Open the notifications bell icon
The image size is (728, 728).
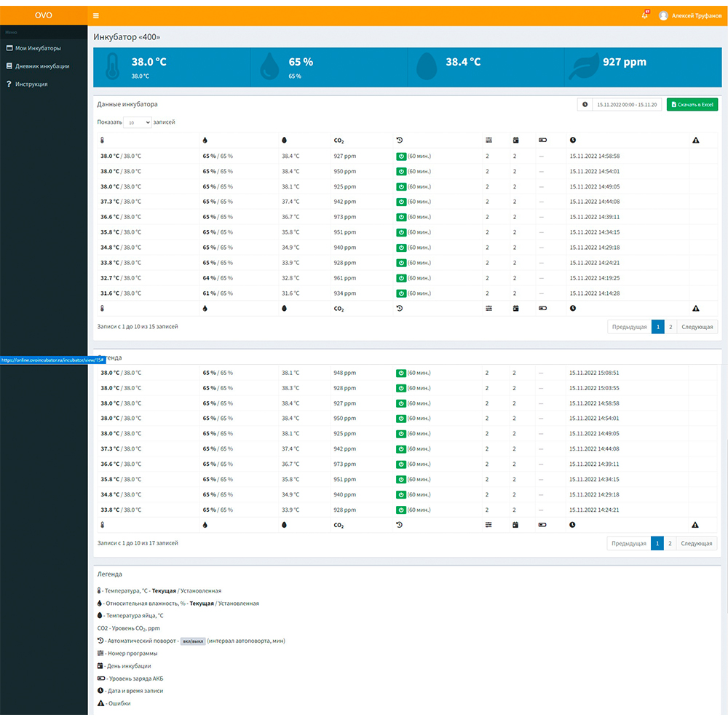point(644,15)
